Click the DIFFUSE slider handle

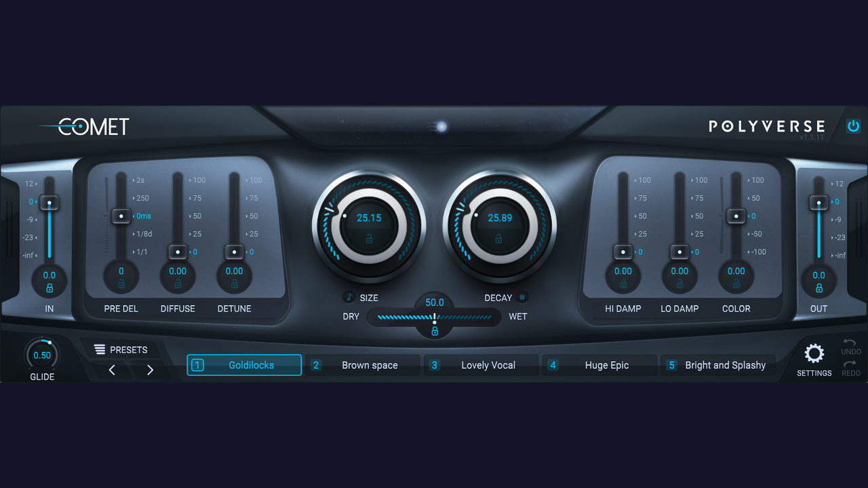(178, 252)
